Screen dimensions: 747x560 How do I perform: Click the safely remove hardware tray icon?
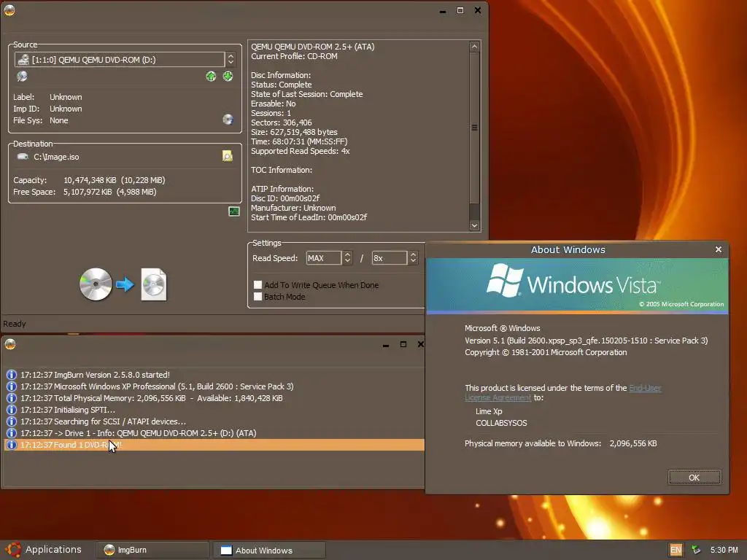696,550
